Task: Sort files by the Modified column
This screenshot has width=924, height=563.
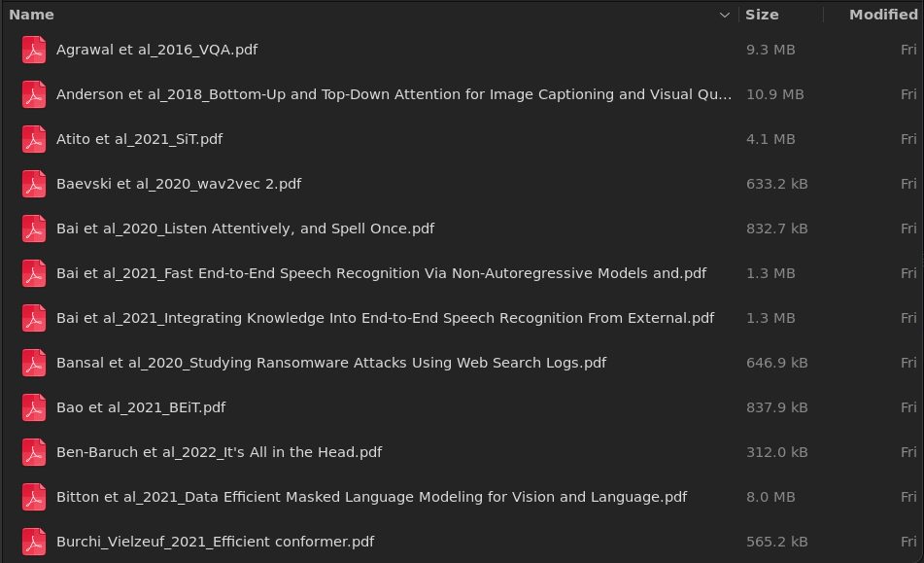Action: coord(883,15)
